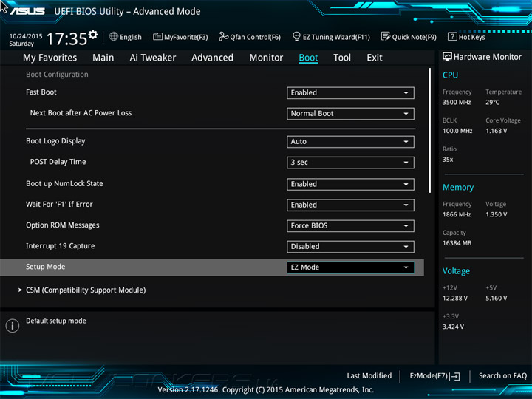Open the Next Boot after AC Power Loss dropdown

[x=350, y=114]
